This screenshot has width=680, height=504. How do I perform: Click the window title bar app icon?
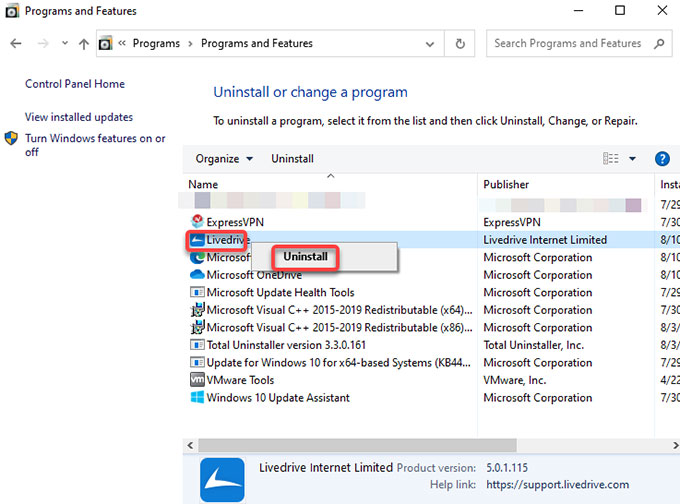12,11
